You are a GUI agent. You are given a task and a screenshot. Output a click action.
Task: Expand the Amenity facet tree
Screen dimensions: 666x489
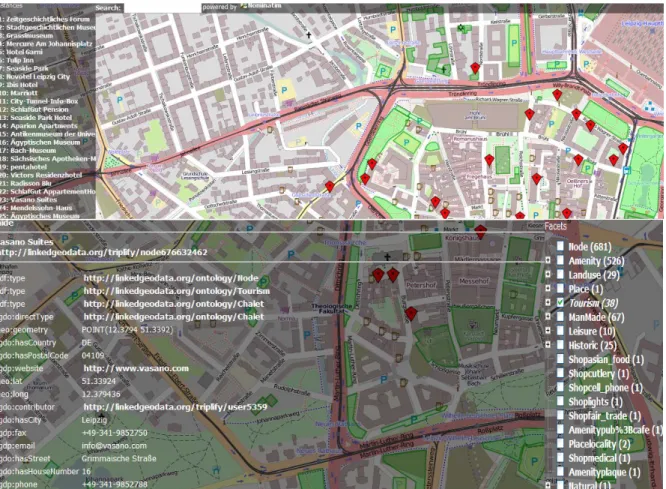pos(548,260)
